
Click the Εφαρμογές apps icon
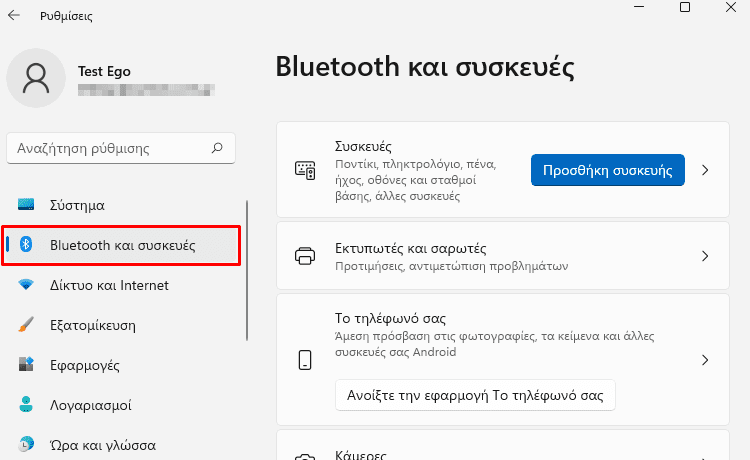tap(26, 364)
